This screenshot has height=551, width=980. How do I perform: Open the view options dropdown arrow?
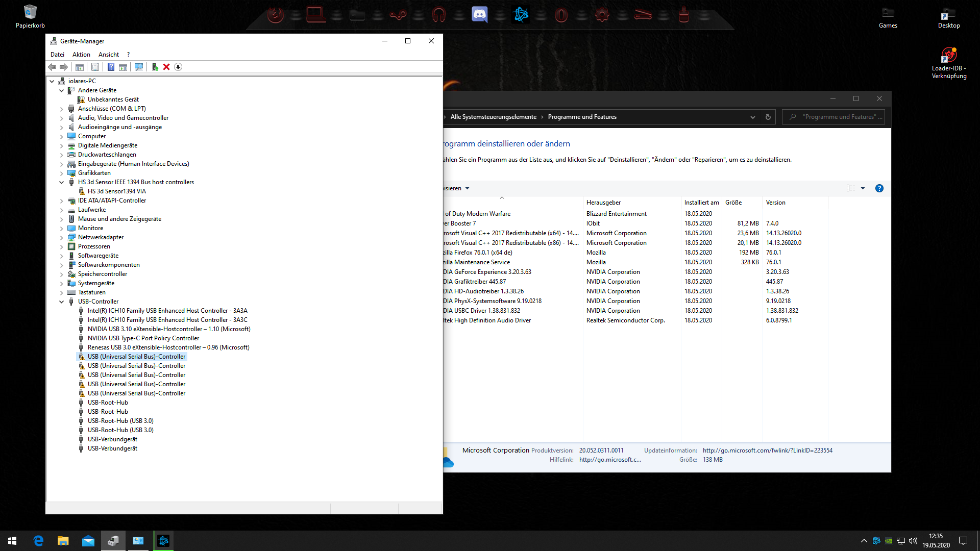(x=863, y=188)
